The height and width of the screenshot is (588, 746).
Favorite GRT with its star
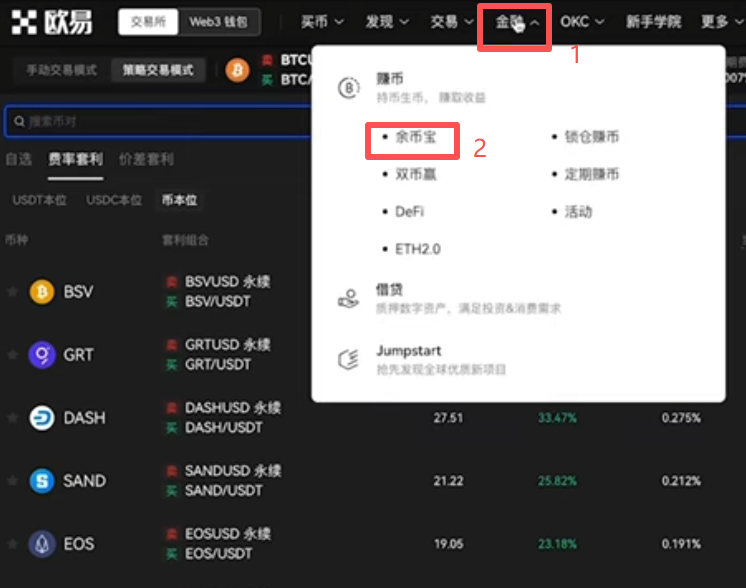click(x=12, y=354)
